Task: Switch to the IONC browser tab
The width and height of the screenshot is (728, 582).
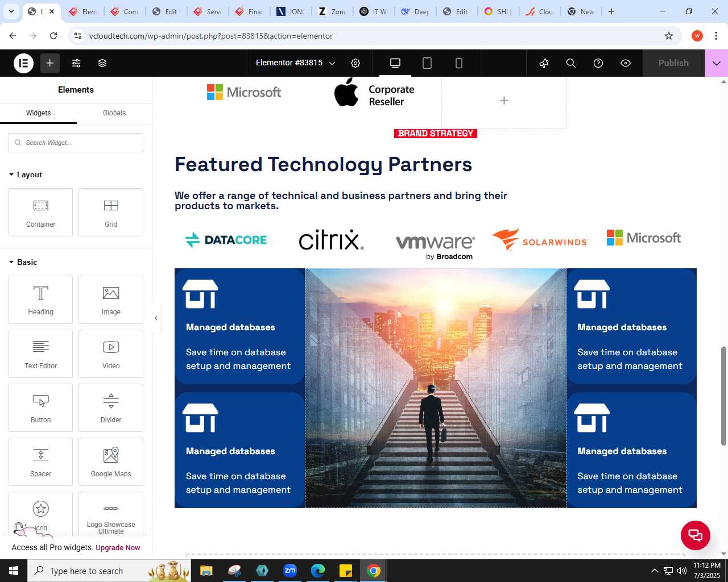Action: click(x=291, y=11)
